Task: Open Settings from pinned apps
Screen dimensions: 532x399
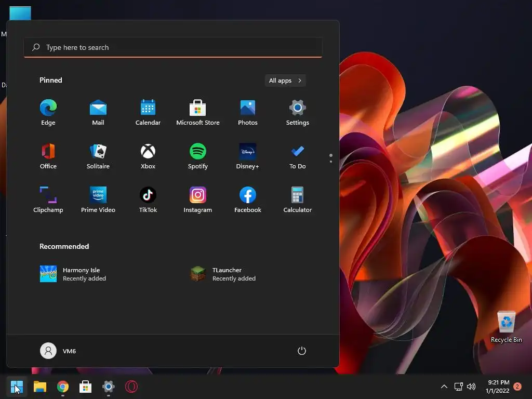Action: point(298,113)
